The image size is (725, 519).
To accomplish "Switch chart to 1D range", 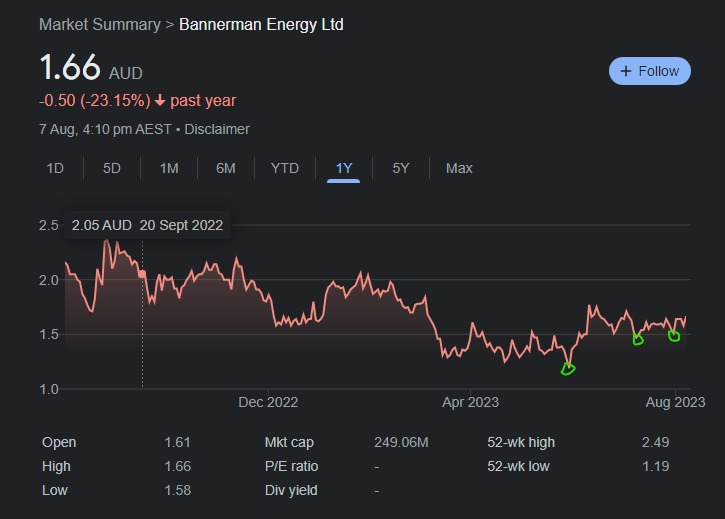I will click(x=55, y=168).
